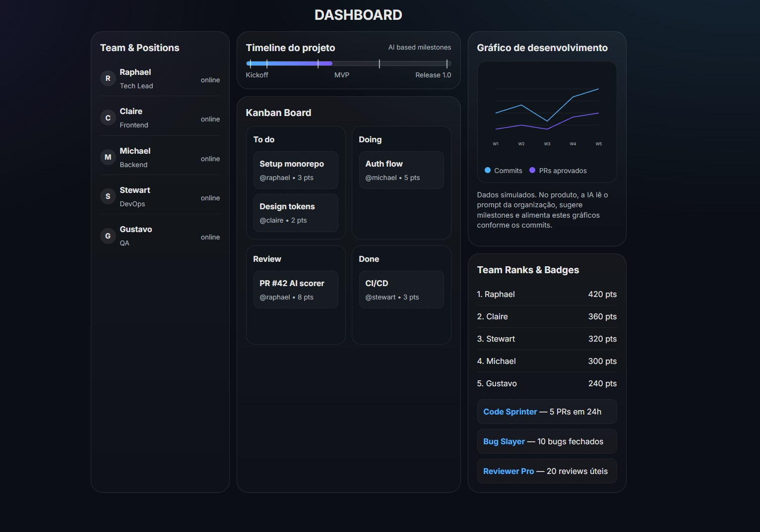Viewport: 760px width, 532px height.
Task: Open the Code Sprinter badge
Action: pos(509,412)
